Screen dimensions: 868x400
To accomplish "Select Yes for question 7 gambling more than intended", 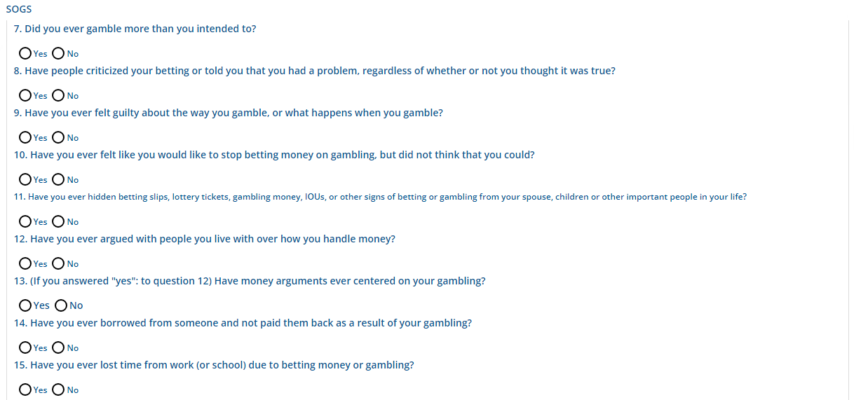I will coord(25,53).
